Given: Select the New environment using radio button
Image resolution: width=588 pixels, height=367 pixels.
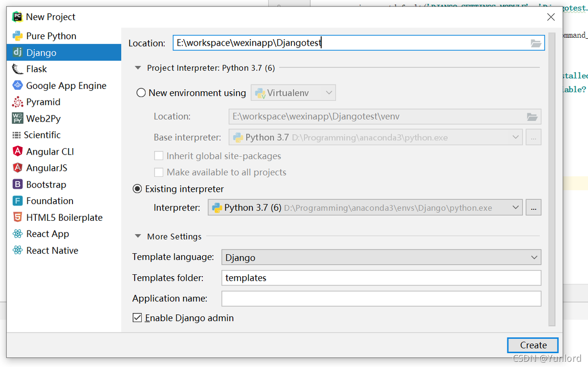Looking at the screenshot, I should click(141, 93).
